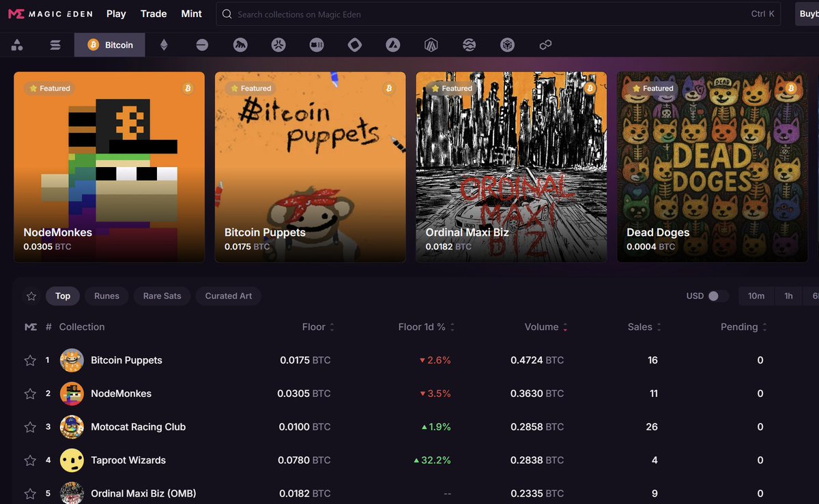
Task: Favorite NodeMonkes with its star
Action: (30, 394)
